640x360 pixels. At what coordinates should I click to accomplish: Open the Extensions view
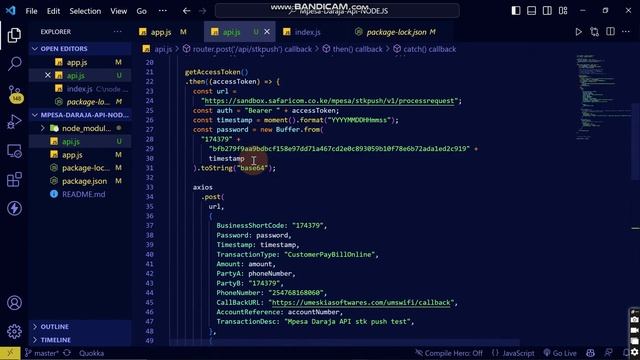click(x=14, y=180)
